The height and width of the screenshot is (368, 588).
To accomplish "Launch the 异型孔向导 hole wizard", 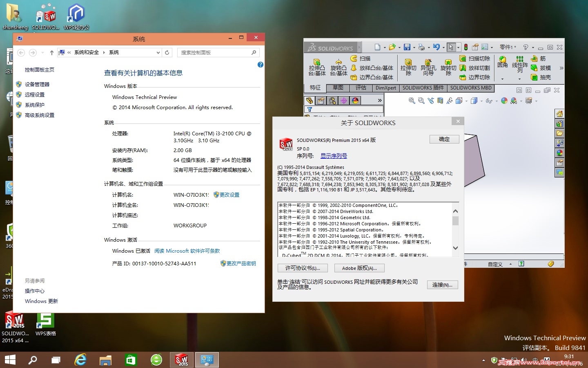I will [428, 67].
